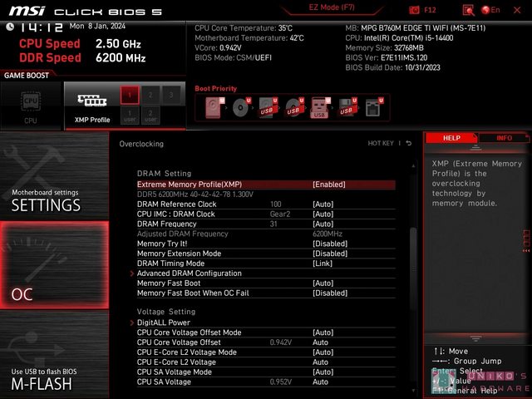This screenshot has width=532, height=399.
Task: Click the back arrow next to HOT KEY
Action: pos(408,143)
